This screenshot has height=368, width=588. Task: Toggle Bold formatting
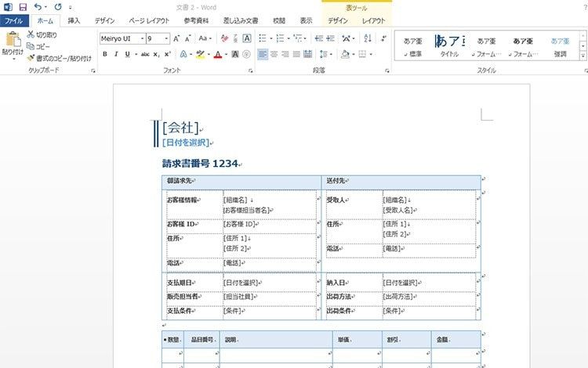[105, 54]
